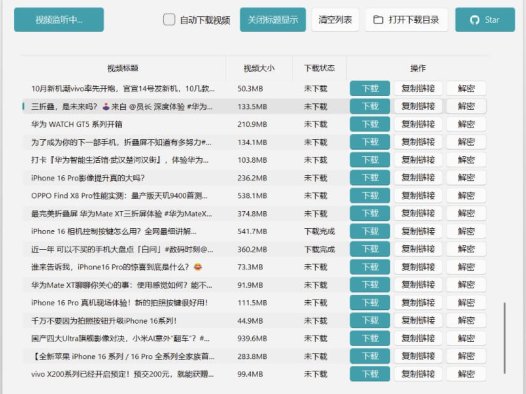Click the 视频监听中 button
526x394 pixels.
[59, 20]
